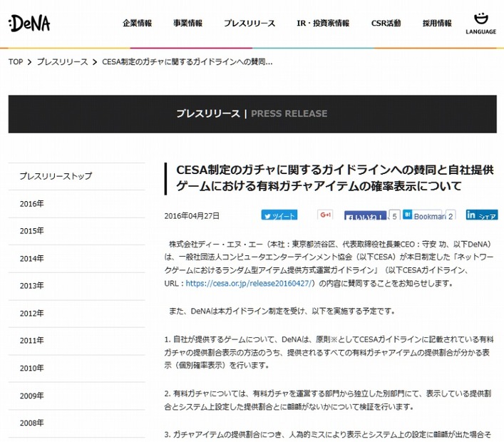
Task: Go to プレスリリース in top navigation
Action: click(x=249, y=24)
